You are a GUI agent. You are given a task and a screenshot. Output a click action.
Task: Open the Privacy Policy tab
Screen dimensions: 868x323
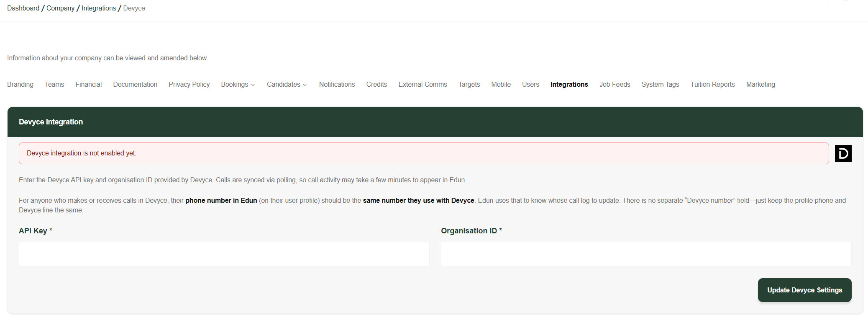pyautogui.click(x=189, y=85)
